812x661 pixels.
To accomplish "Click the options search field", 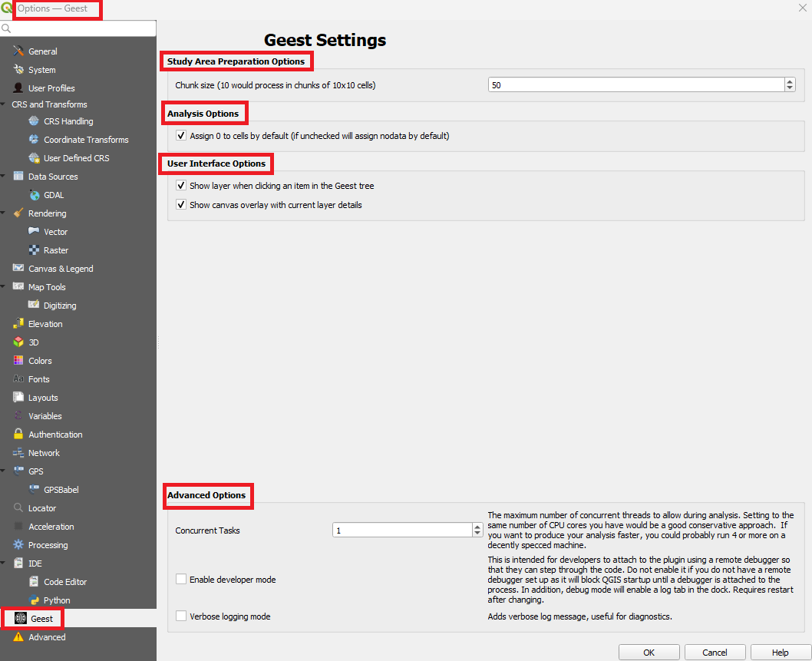I will pos(78,28).
